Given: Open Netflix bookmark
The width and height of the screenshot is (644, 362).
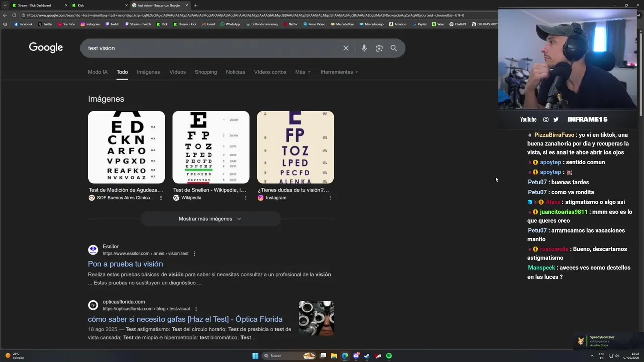Looking at the screenshot, I should coord(291,24).
